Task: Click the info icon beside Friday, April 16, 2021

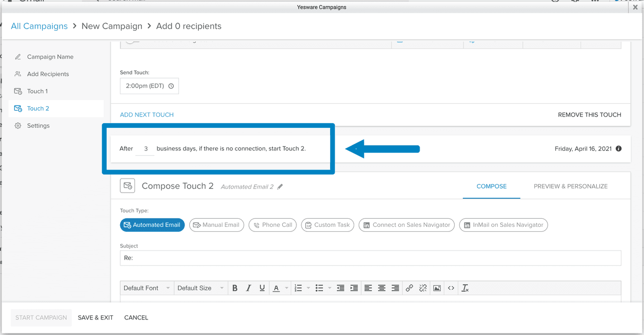Action: pos(619,149)
